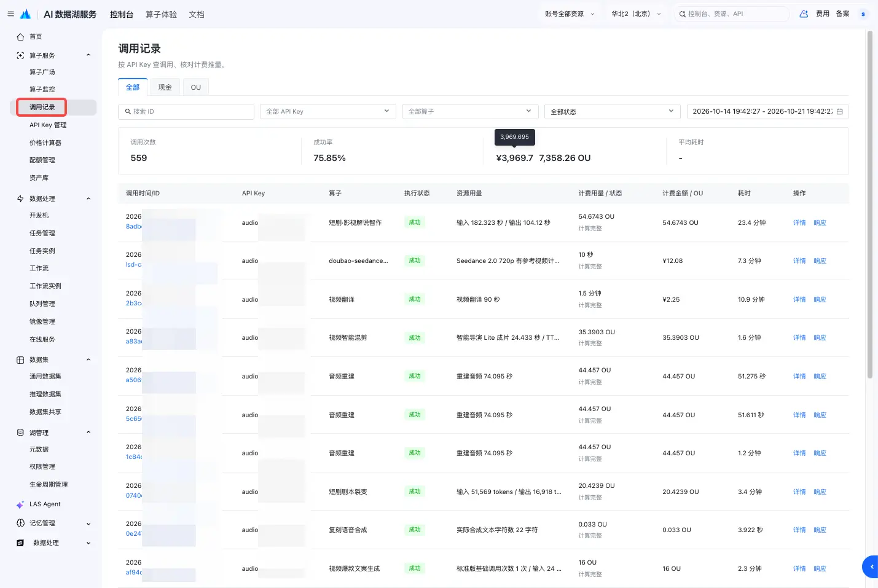This screenshot has width=878, height=588.
Task: Click the 搜索 ID input field
Action: 186,111
